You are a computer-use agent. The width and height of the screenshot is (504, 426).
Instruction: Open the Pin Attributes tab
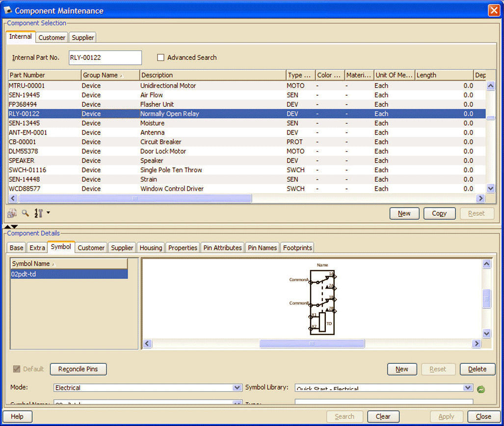click(x=222, y=247)
